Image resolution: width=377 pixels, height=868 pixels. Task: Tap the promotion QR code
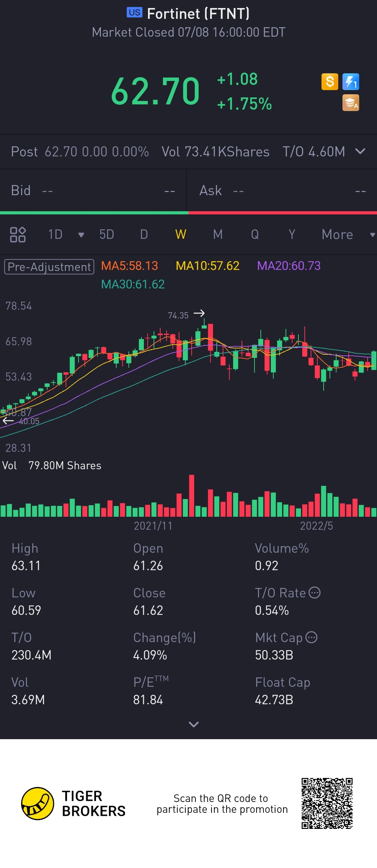(x=327, y=803)
